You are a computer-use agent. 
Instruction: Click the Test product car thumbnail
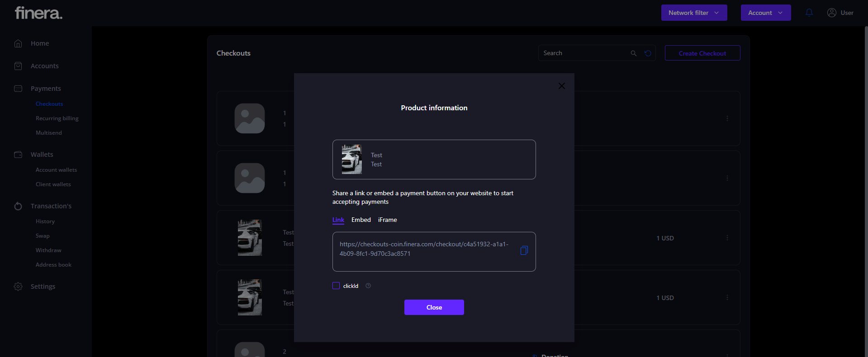(x=351, y=160)
